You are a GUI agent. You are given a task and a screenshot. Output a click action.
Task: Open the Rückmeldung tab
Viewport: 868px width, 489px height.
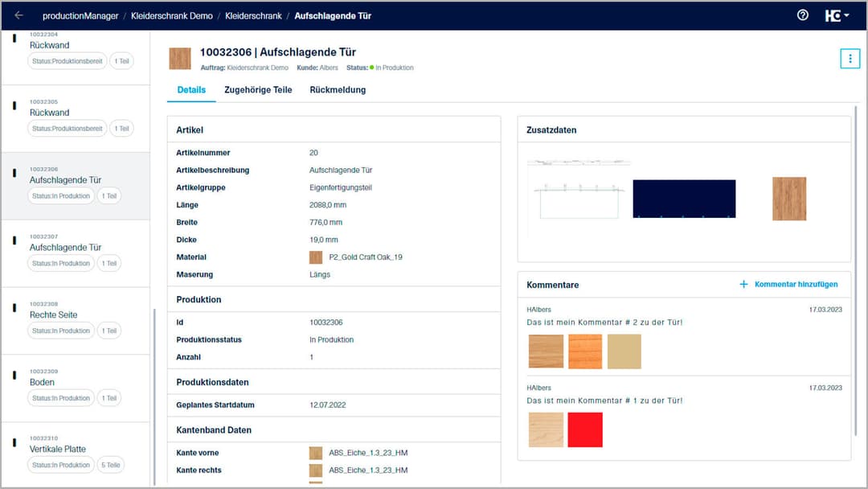pos(339,89)
